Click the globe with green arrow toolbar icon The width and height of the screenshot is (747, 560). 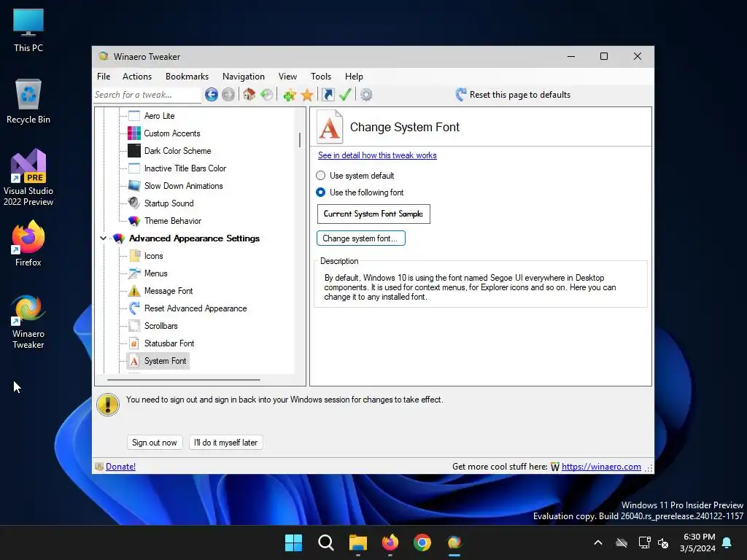coord(267,95)
